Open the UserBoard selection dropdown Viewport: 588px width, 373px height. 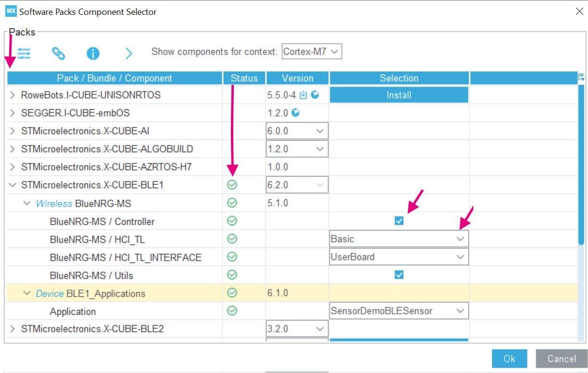click(x=399, y=257)
